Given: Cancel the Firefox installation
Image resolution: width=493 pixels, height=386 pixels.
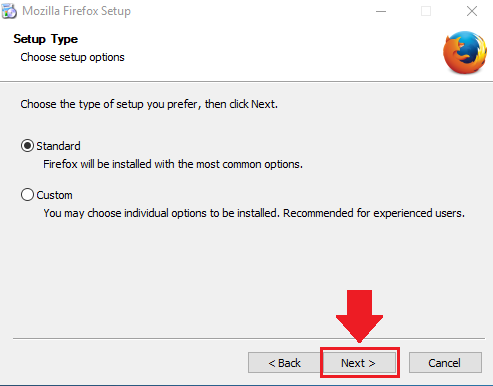Looking at the screenshot, I should 445,363.
